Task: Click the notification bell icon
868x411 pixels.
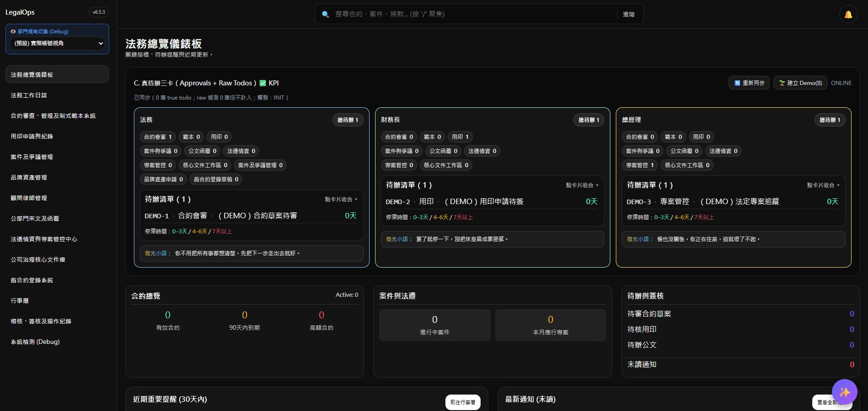Action: pos(848,14)
